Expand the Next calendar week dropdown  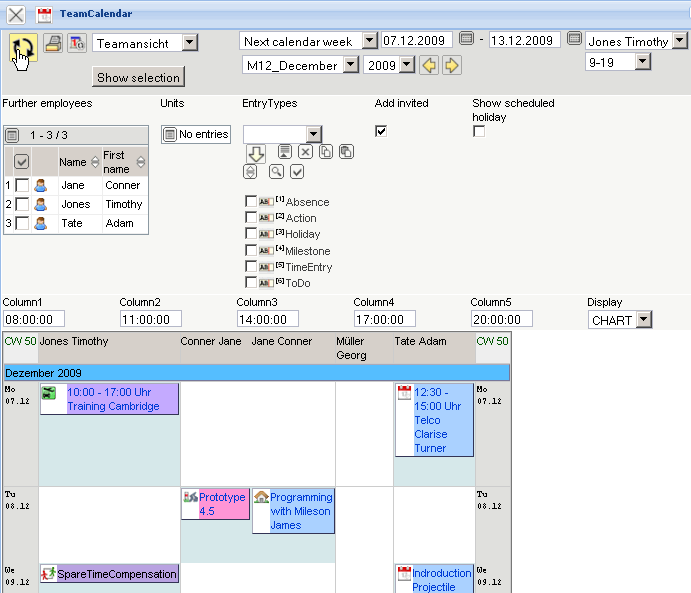pos(369,41)
